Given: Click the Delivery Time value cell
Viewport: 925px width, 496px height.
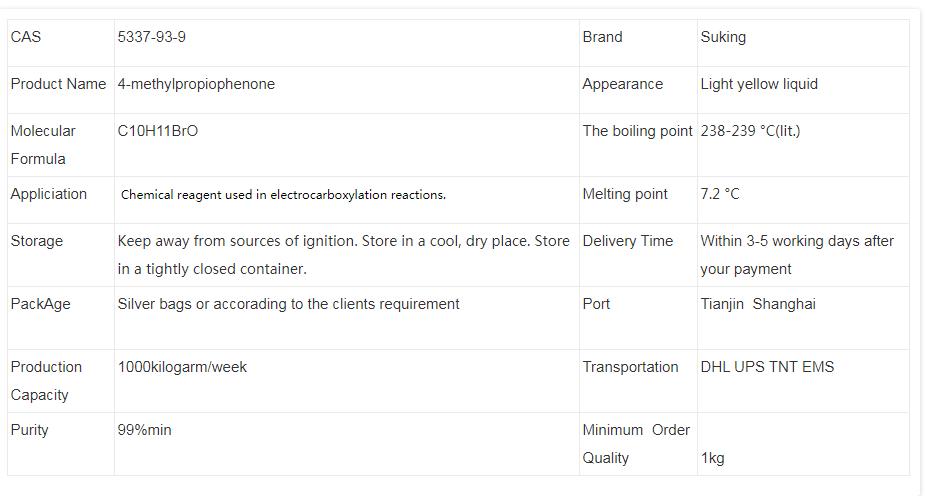Looking at the screenshot, I should [797, 255].
